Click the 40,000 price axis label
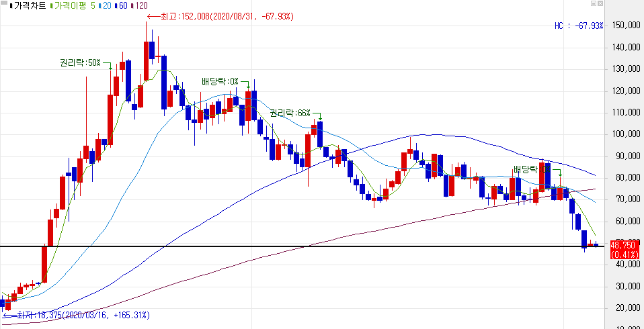The width and height of the screenshot is (644, 329). coord(627,265)
